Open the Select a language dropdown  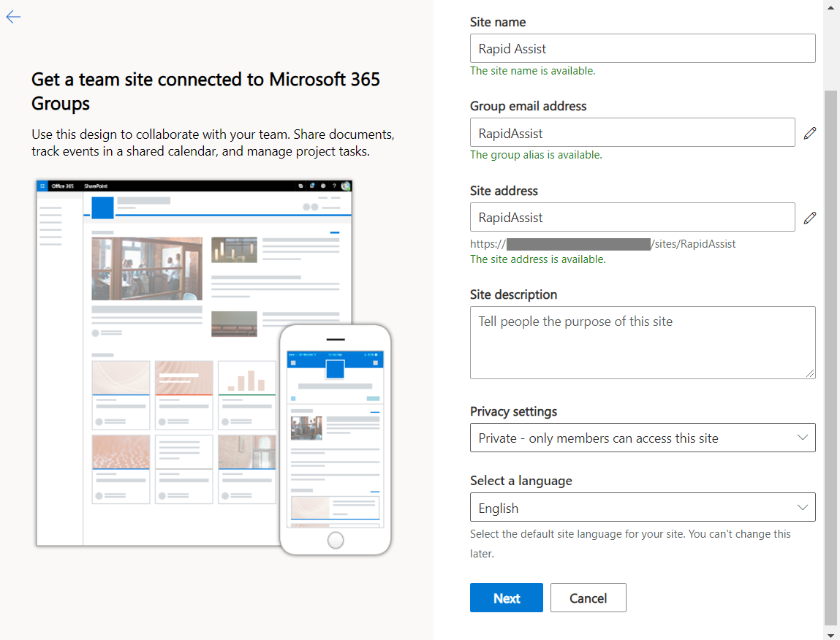click(643, 507)
